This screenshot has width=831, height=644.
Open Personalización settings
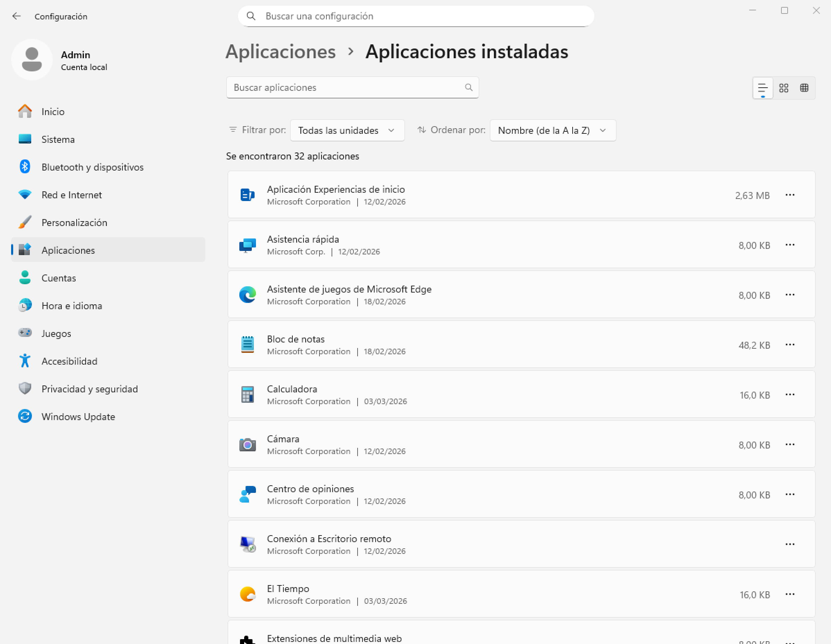point(108,223)
